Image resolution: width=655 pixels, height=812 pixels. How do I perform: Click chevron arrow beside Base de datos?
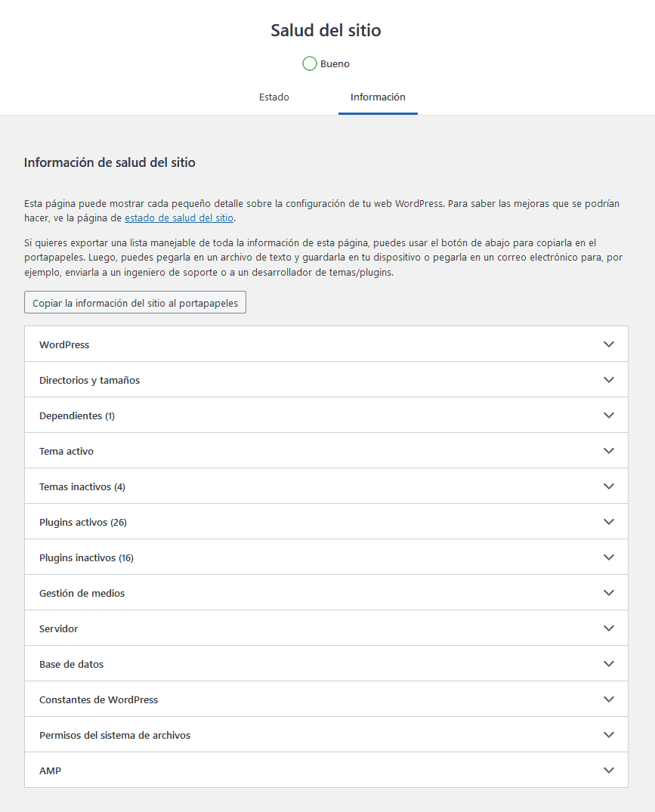[609, 664]
